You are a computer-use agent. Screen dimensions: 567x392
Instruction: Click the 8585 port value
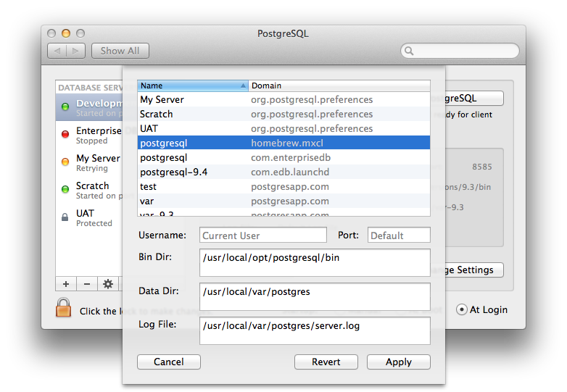tap(481, 167)
